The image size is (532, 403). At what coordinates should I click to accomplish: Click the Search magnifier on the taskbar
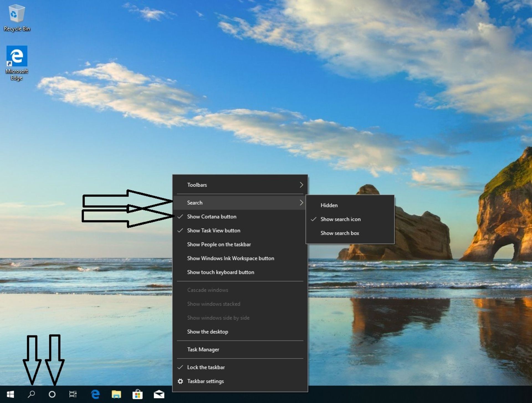[31, 394]
